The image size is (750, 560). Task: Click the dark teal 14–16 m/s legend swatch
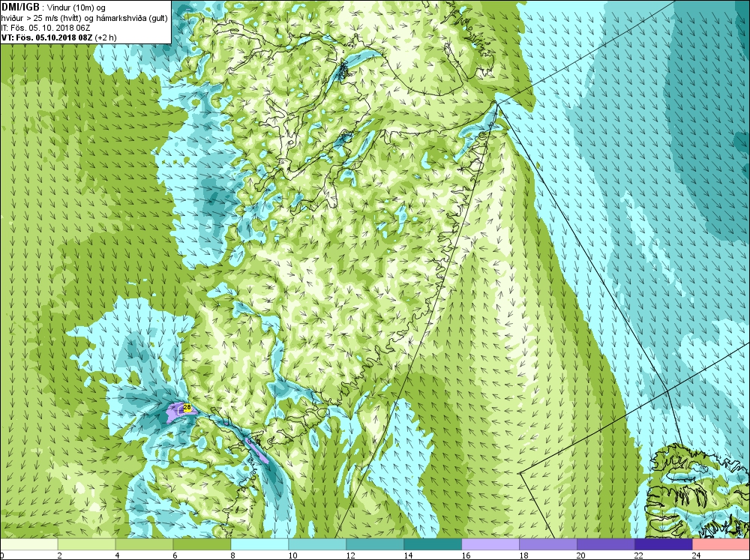point(433,544)
